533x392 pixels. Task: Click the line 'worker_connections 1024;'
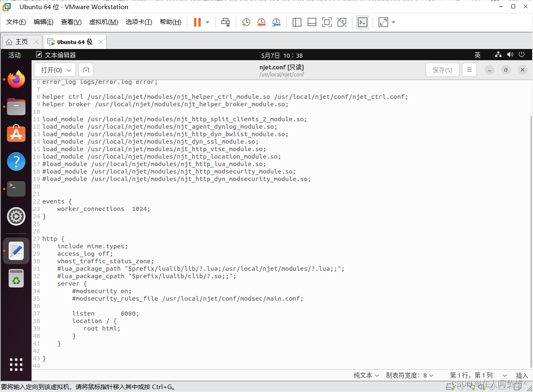click(x=104, y=209)
